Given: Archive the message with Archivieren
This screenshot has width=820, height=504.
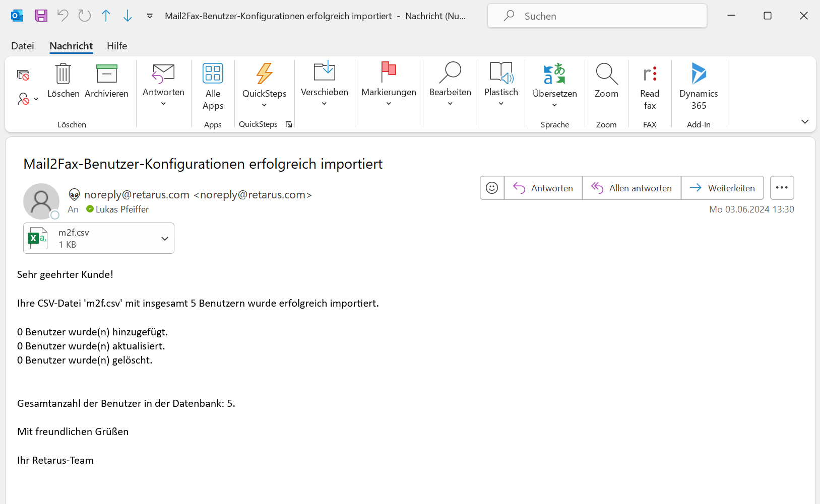Looking at the screenshot, I should [106, 75].
